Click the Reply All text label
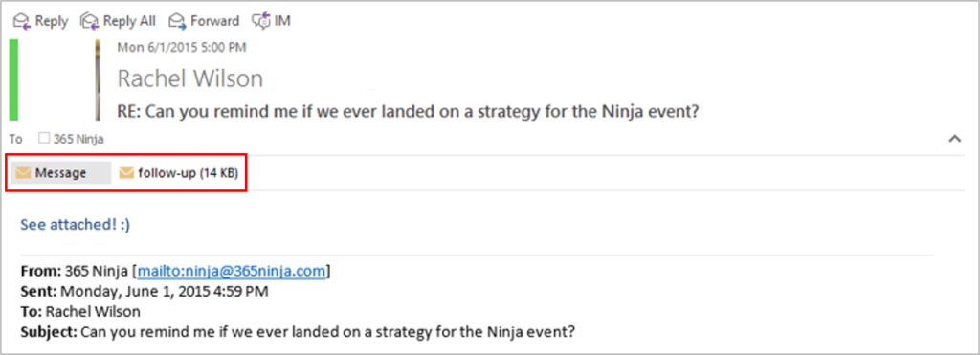 point(129,21)
